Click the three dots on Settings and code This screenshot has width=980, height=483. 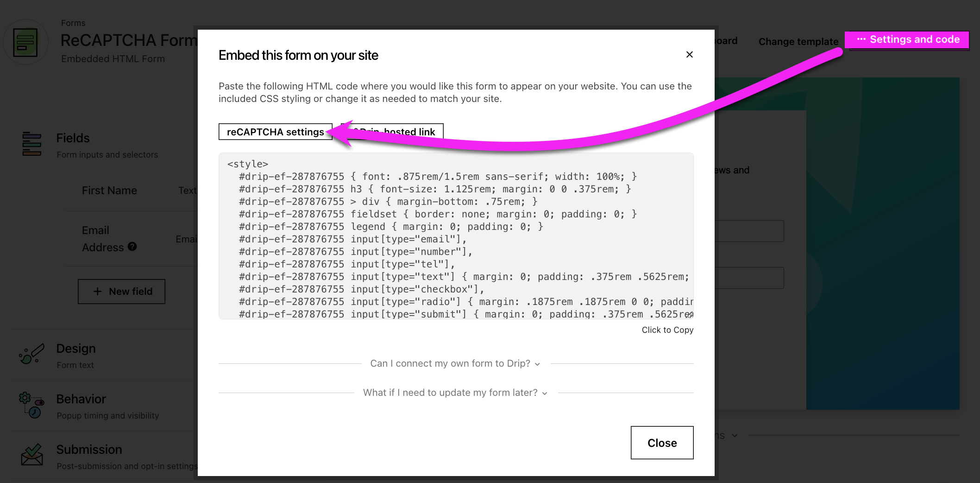click(861, 39)
